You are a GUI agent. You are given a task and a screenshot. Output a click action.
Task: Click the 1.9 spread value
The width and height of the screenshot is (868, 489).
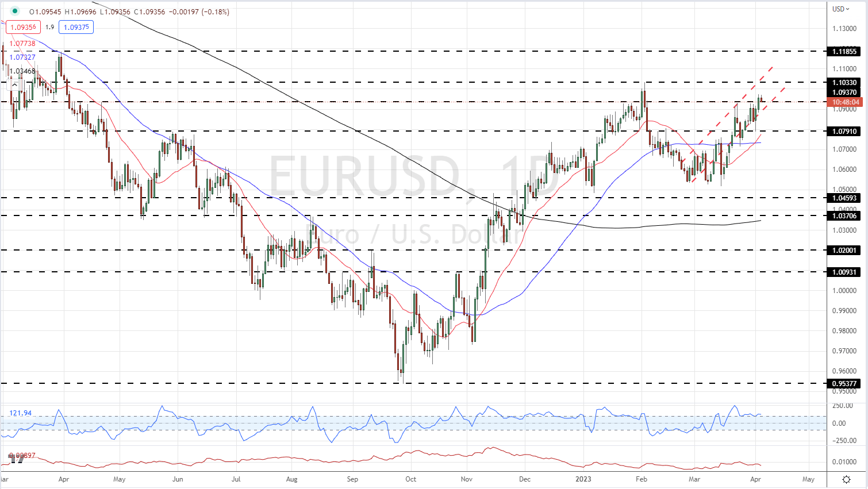49,27
